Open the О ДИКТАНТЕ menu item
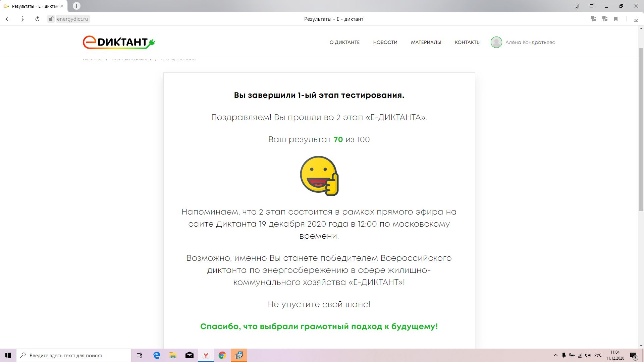Viewport: 644px width, 362px height. (x=344, y=42)
